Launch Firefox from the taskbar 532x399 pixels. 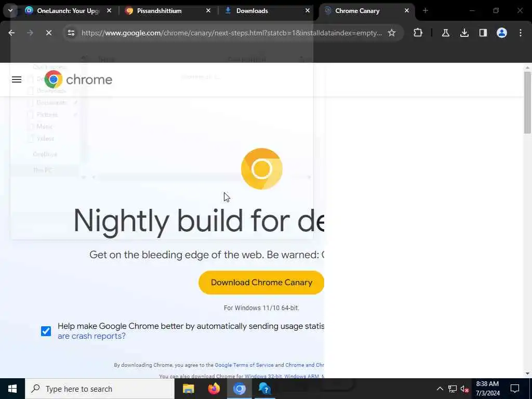(214, 389)
